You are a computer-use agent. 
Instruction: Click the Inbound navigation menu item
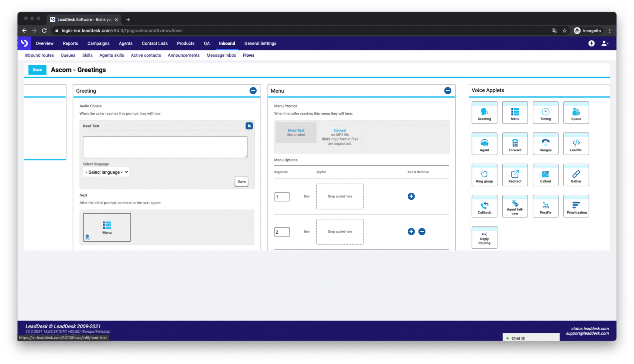(227, 43)
